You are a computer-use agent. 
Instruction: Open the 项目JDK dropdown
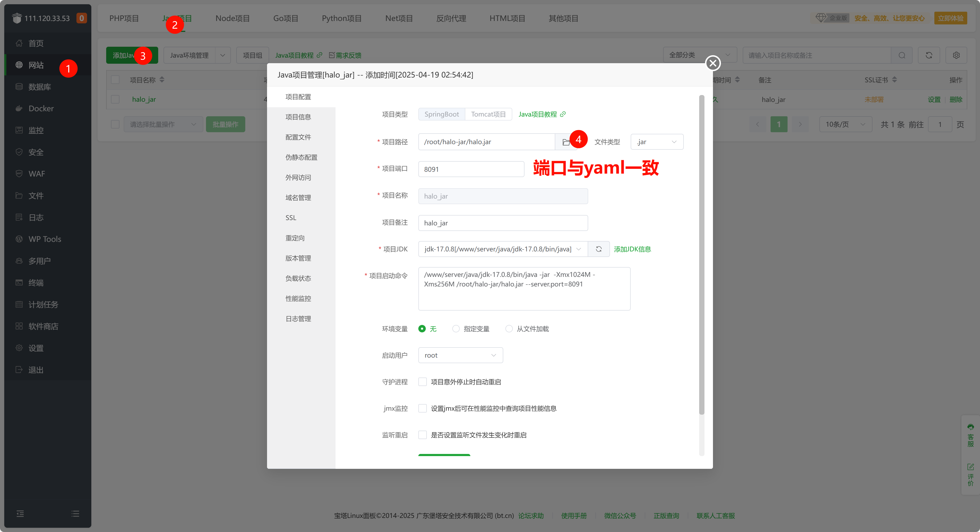[503, 249]
